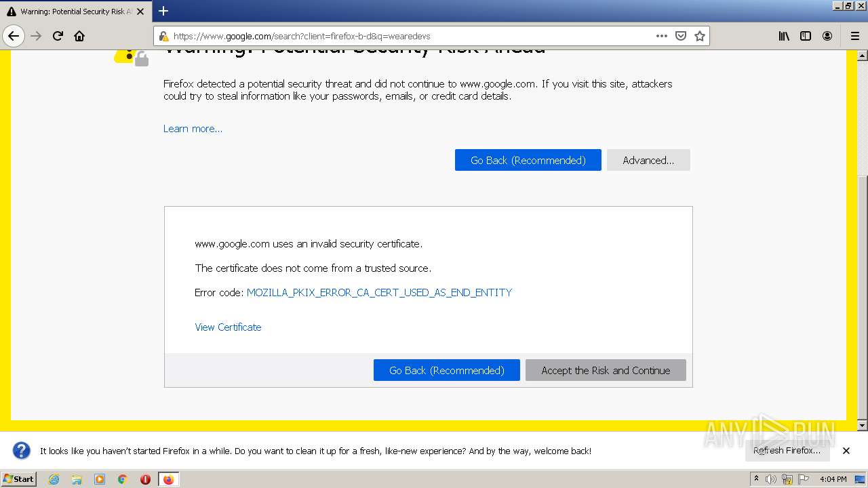Open the Library bookmarks icon
This screenshot has height=488, width=868.
tap(784, 36)
